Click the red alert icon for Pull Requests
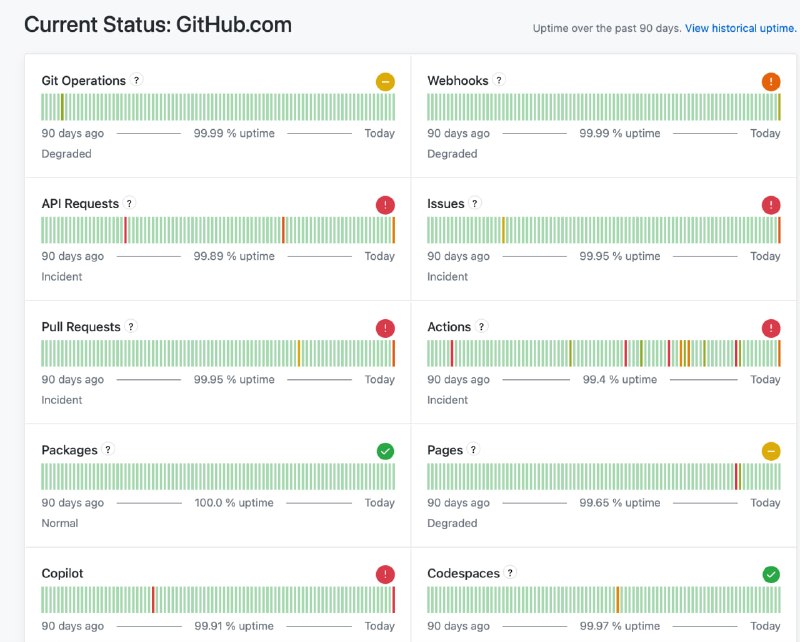800x642 pixels. [385, 328]
